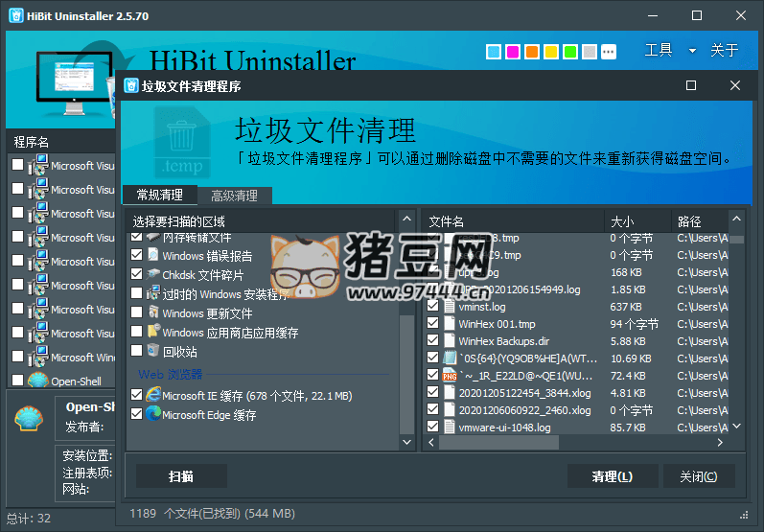Click the PNG file icon in results

click(449, 375)
